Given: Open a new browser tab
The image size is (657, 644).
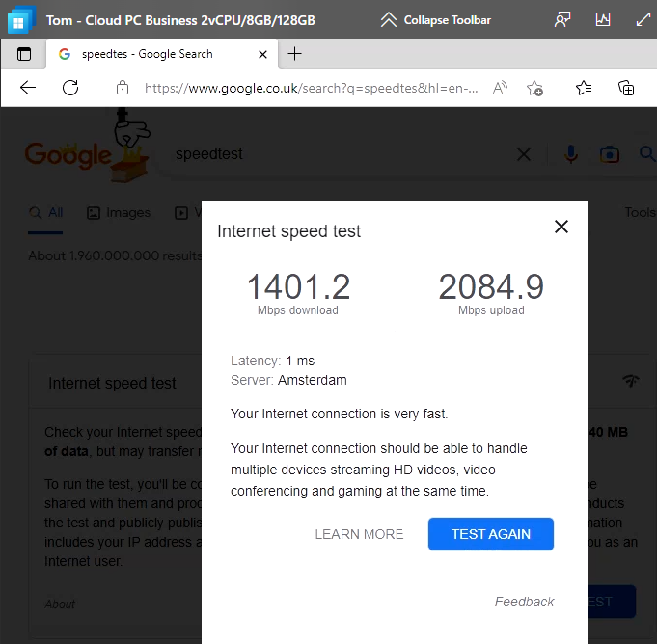Looking at the screenshot, I should click(294, 54).
